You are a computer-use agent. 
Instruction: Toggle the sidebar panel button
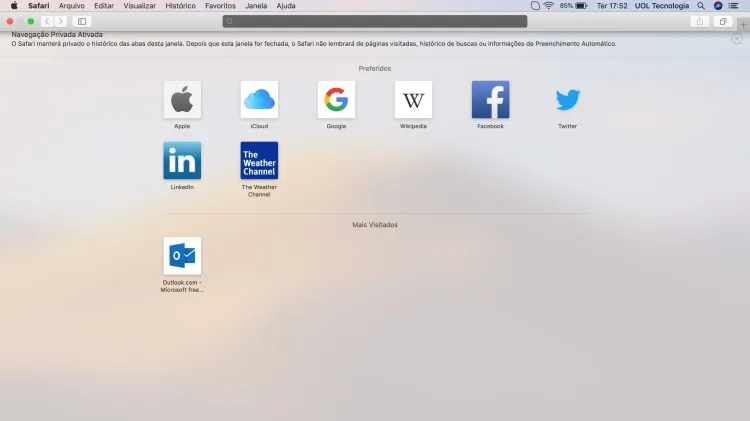pyautogui.click(x=81, y=21)
